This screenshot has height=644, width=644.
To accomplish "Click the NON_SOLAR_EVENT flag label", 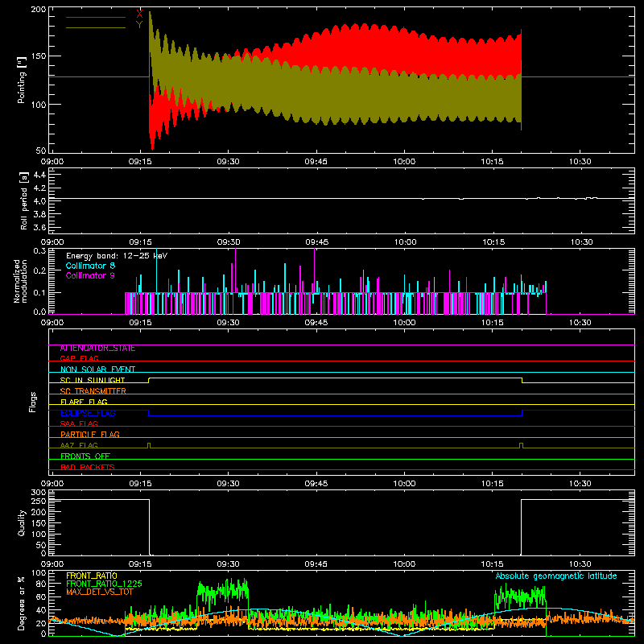I will (x=97, y=369).
